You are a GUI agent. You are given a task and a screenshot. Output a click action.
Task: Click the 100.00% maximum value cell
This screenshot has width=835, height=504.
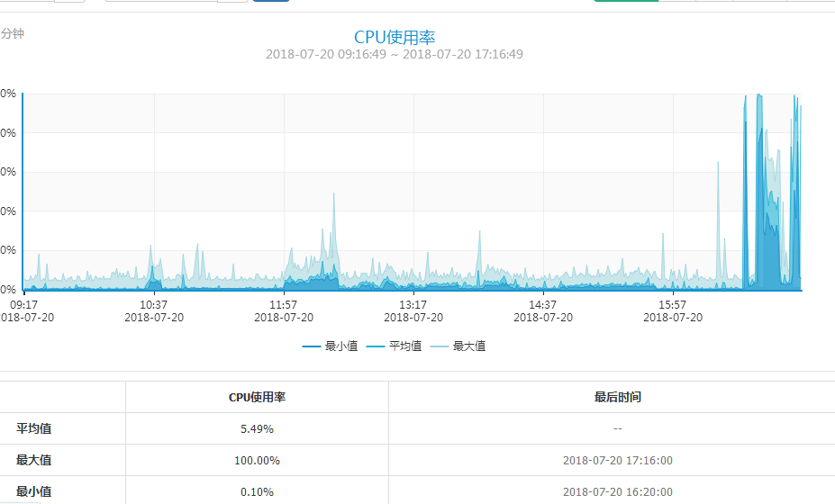257,460
